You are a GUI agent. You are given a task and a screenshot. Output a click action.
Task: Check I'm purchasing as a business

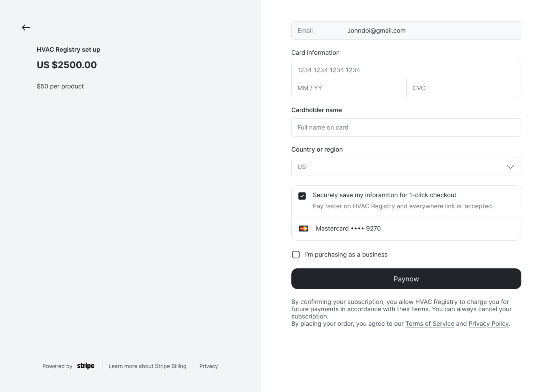(296, 254)
